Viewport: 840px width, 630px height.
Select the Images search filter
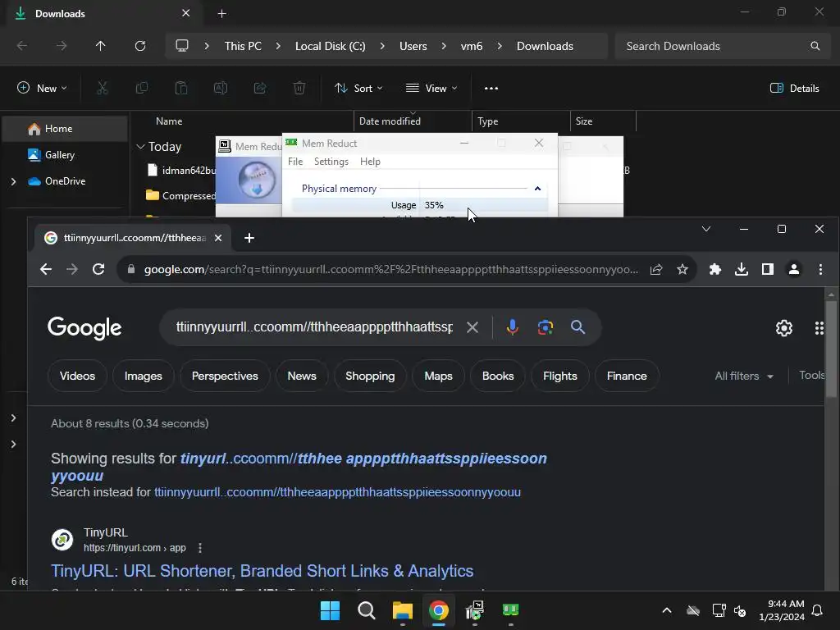coord(143,376)
